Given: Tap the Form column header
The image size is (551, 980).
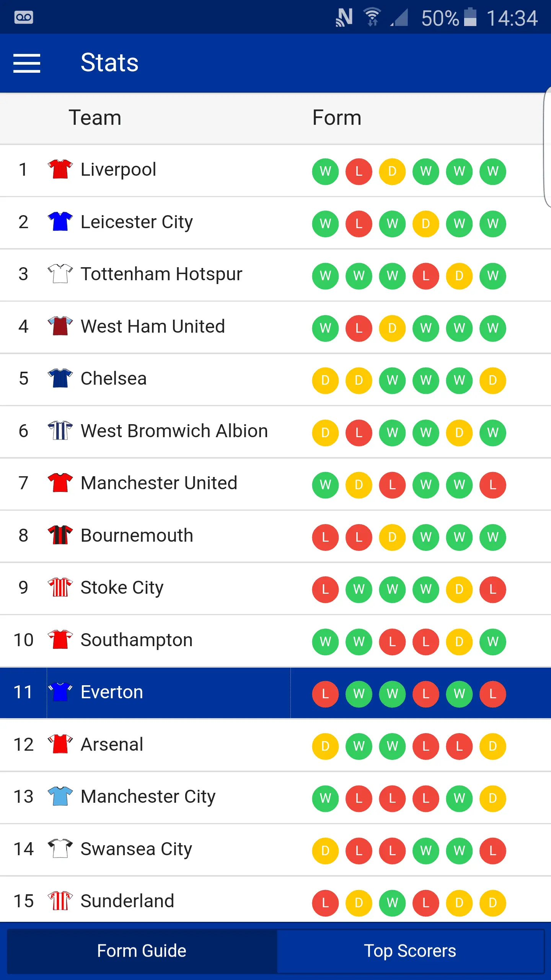Looking at the screenshot, I should [337, 118].
